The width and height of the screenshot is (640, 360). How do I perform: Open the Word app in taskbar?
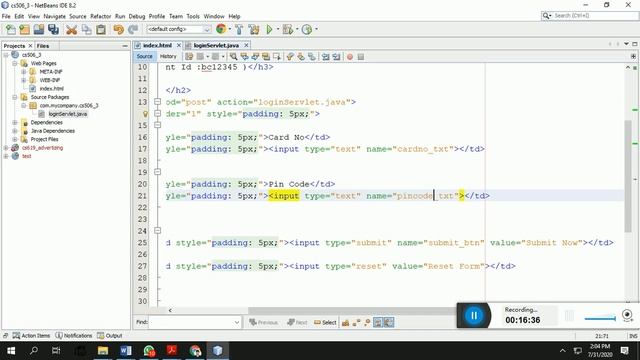[126, 351]
